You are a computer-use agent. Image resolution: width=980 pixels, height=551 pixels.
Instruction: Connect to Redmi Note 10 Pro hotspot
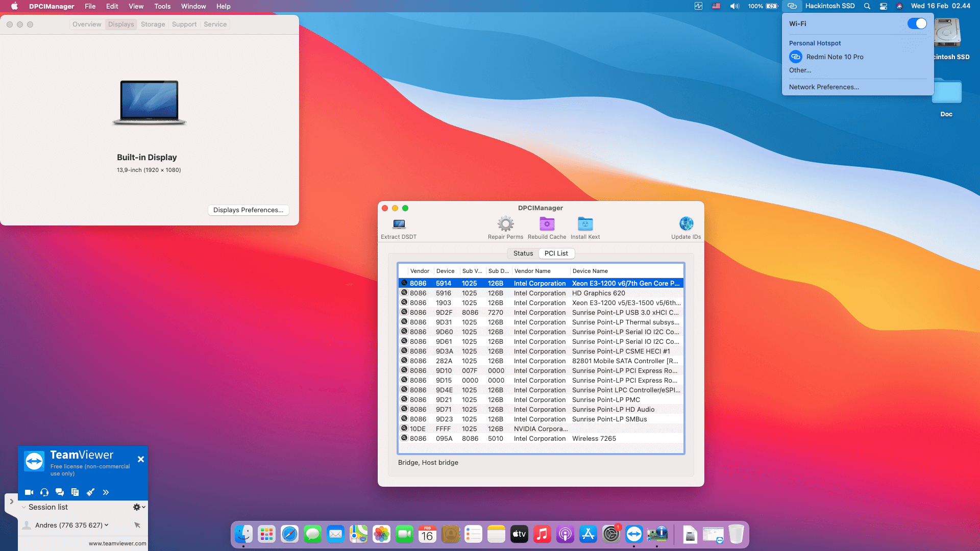coord(834,57)
